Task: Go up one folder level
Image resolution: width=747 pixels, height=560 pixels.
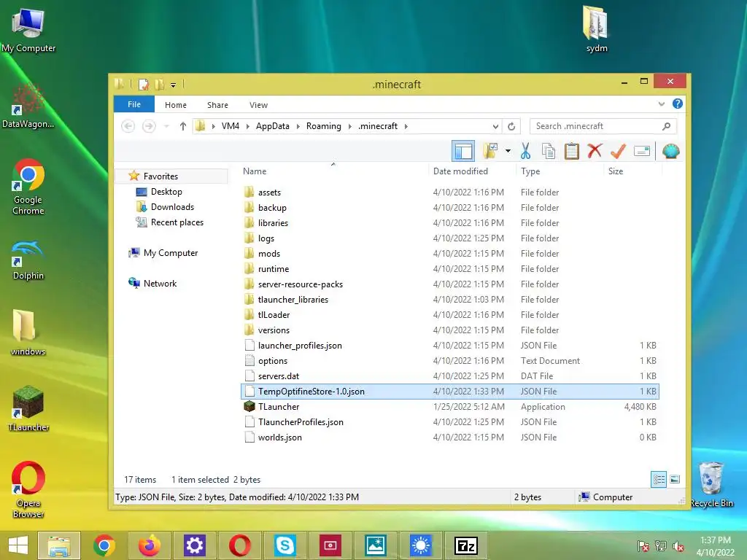Action: click(x=183, y=126)
